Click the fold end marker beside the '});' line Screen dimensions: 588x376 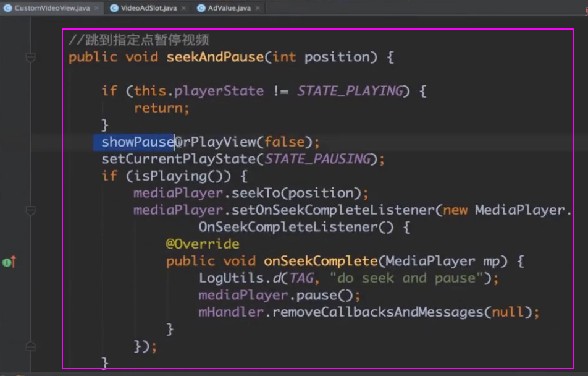tap(30, 346)
